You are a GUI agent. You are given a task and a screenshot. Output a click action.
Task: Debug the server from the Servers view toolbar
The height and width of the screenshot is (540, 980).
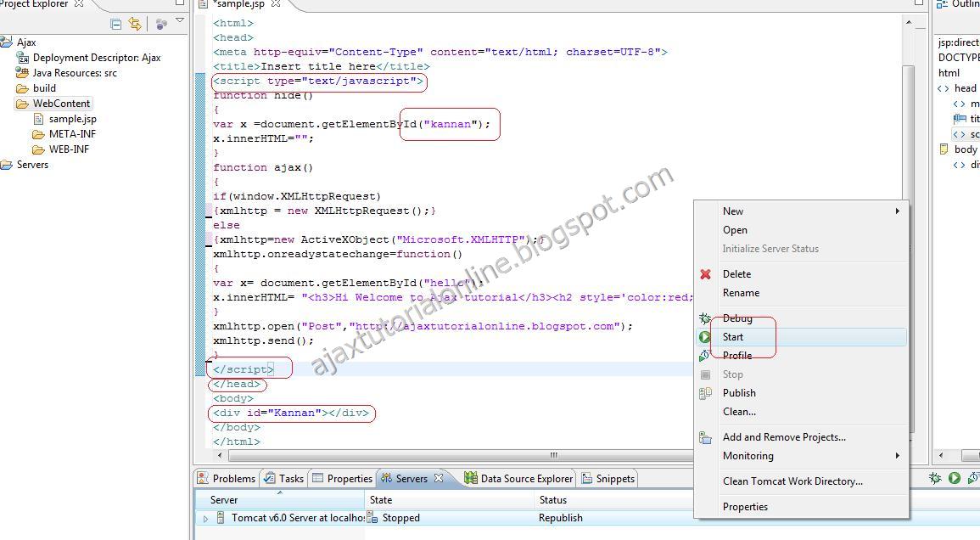click(x=933, y=478)
